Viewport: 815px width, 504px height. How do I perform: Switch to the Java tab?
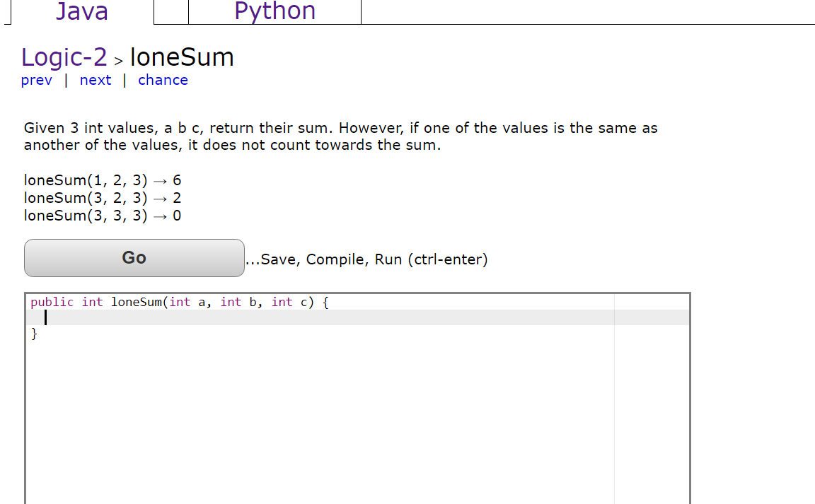(81, 11)
